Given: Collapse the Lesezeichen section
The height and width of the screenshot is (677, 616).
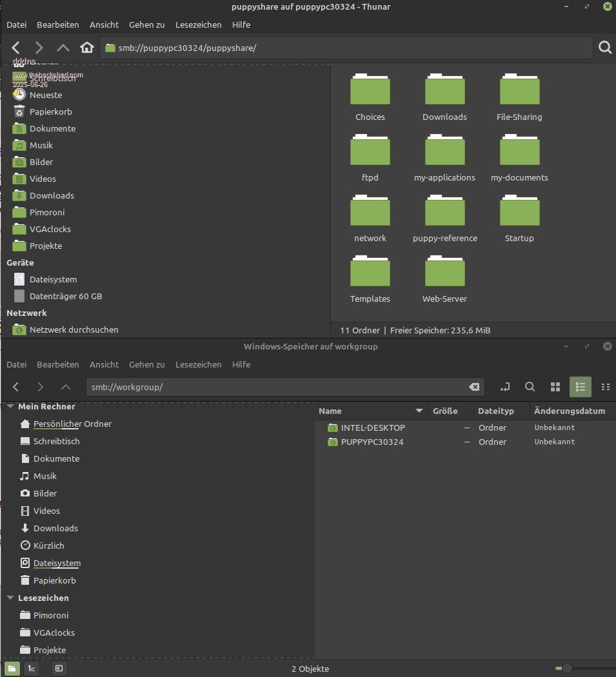Looking at the screenshot, I should (10, 598).
